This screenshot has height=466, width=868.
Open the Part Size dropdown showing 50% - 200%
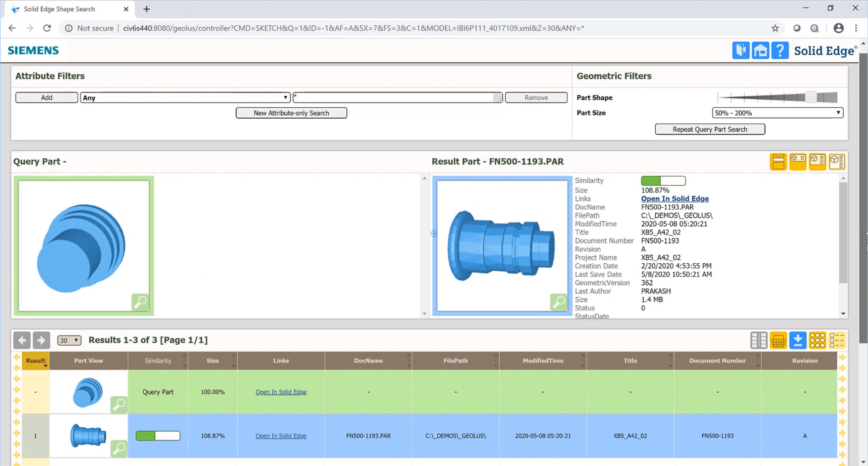(x=776, y=112)
